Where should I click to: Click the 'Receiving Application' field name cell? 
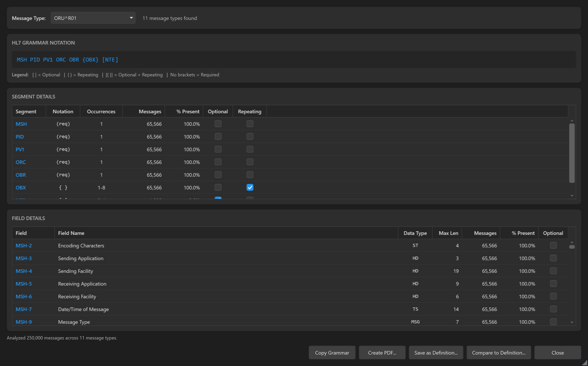pyautogui.click(x=82, y=284)
